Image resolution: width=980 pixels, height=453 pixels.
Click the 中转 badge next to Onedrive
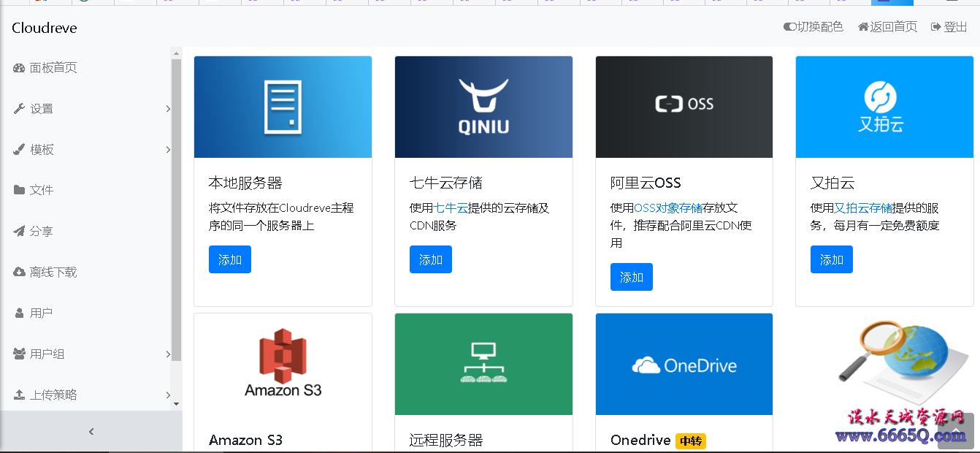click(x=691, y=441)
